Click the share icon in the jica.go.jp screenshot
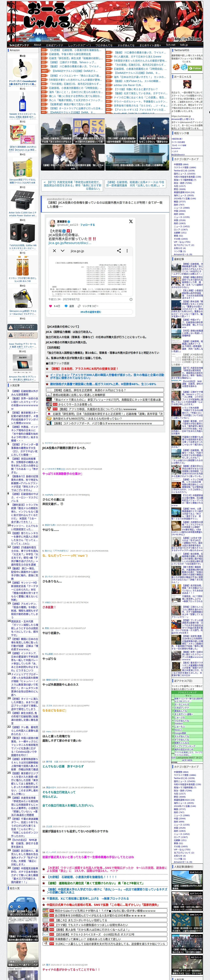Image resolution: width=210 pixels, height=980 pixels. [x=119, y=251]
